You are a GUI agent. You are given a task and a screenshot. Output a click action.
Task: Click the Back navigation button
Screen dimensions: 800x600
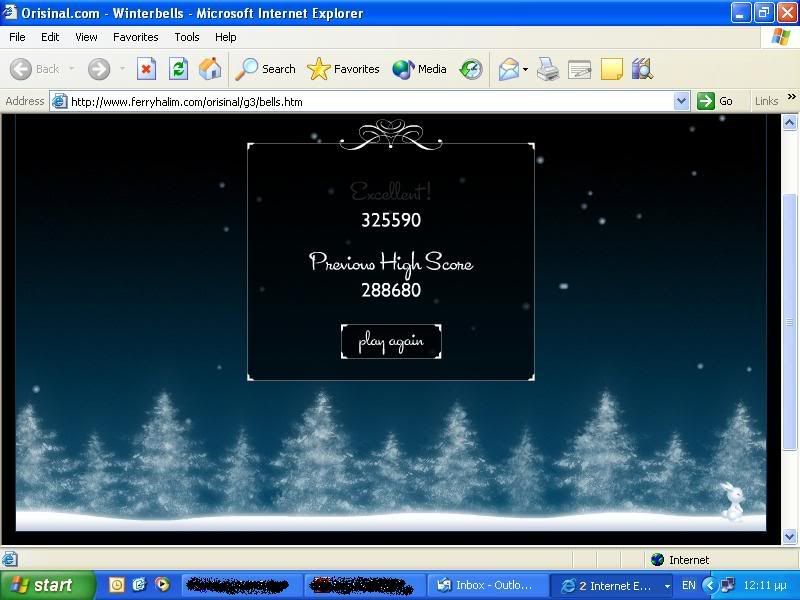pyautogui.click(x=35, y=69)
